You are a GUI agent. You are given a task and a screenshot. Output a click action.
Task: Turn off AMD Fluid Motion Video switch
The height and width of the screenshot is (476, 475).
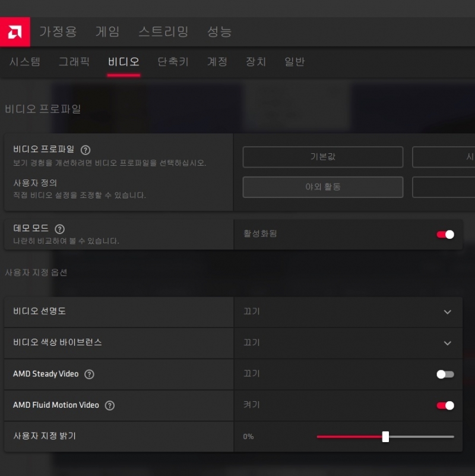(x=445, y=405)
